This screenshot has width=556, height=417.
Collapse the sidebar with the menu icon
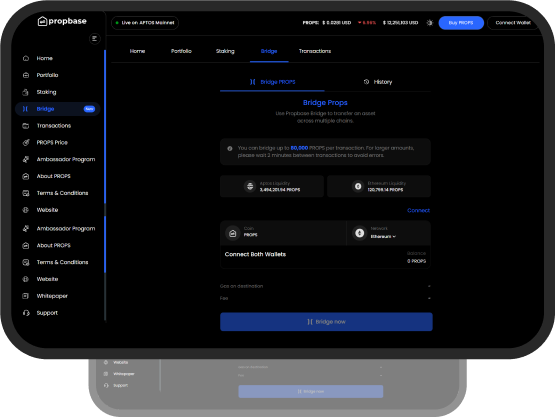[x=94, y=38]
